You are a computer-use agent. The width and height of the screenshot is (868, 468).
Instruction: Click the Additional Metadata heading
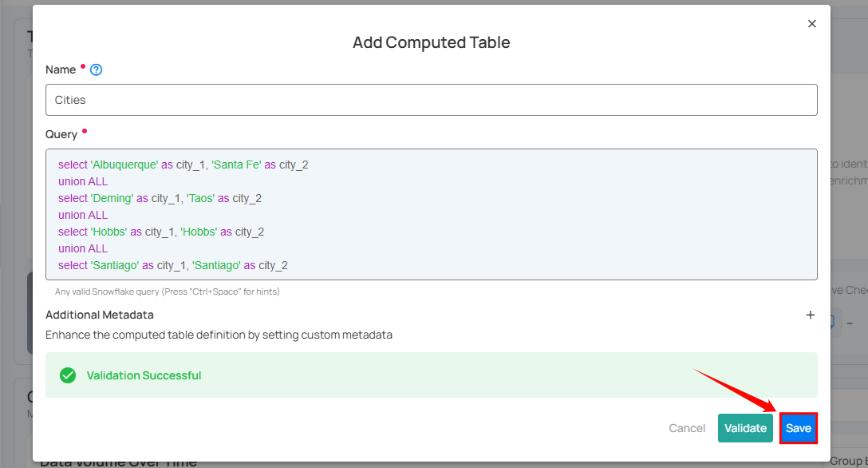click(x=100, y=315)
